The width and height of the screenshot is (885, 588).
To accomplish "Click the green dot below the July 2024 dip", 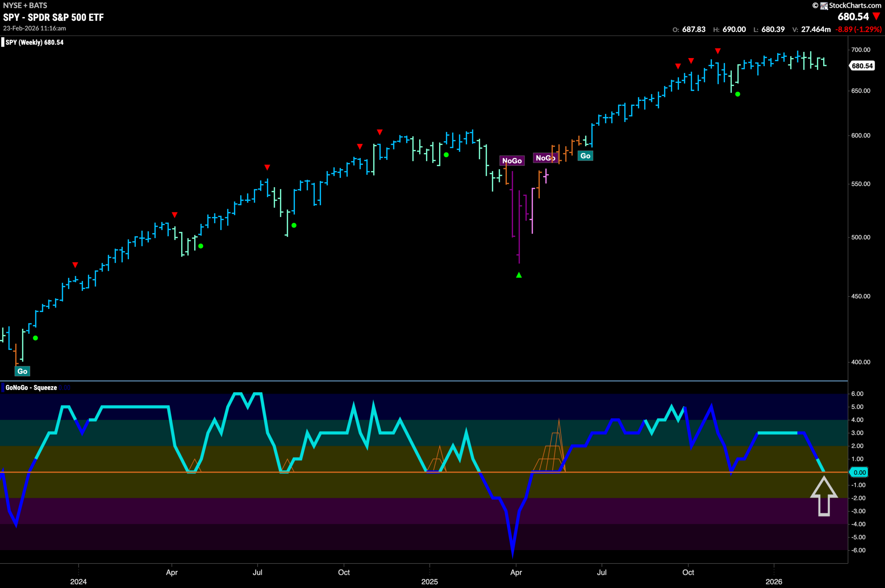I will [294, 225].
